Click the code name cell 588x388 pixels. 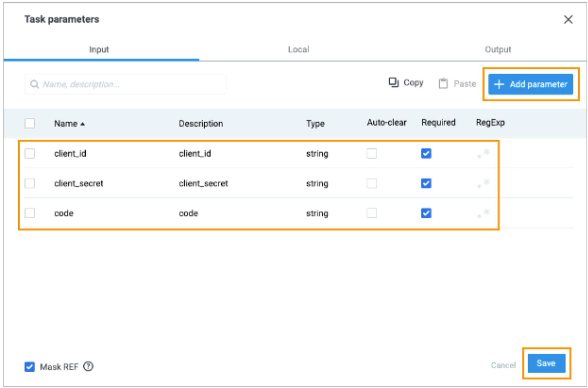(64, 213)
